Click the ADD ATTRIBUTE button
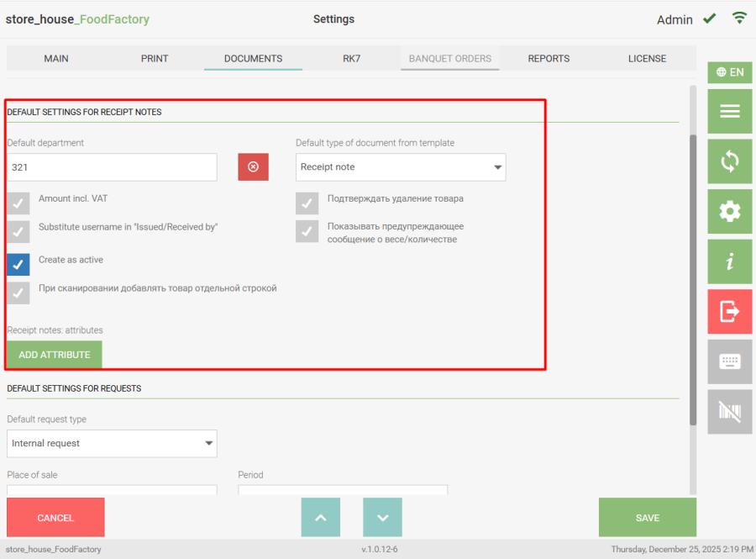The image size is (756, 559). click(55, 355)
